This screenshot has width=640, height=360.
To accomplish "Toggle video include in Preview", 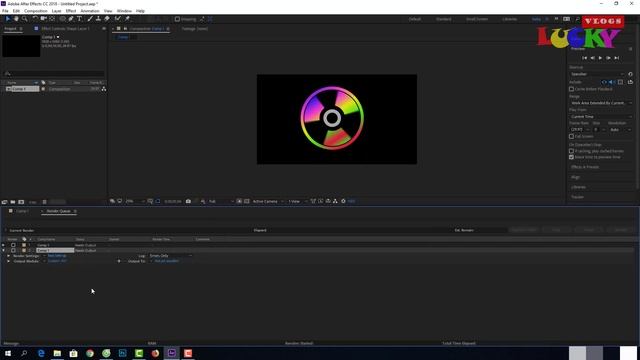I will 604,82.
